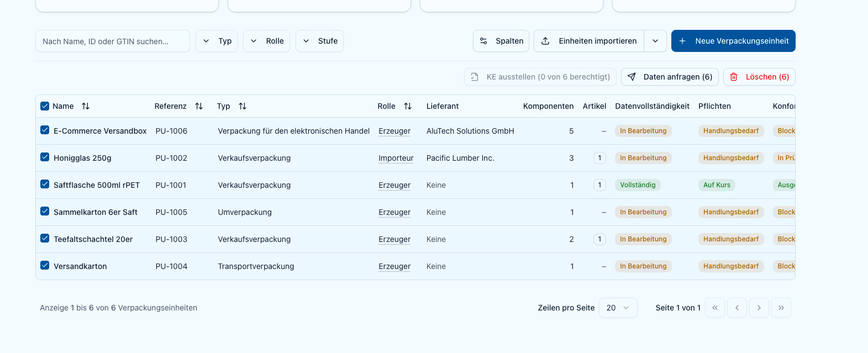Create Neue Verpackungseinheit
This screenshot has height=353, width=868.
click(733, 41)
